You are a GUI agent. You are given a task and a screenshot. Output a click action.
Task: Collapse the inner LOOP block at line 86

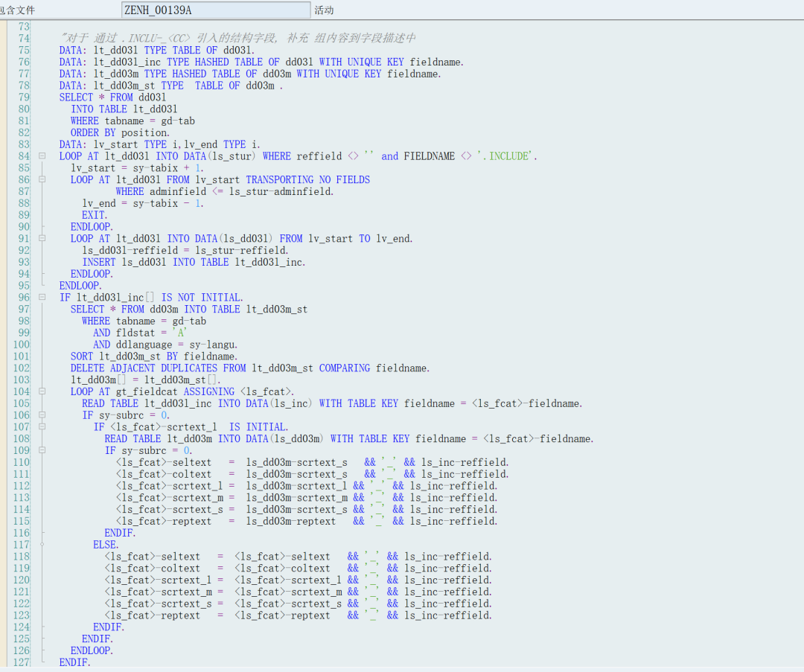click(x=42, y=179)
